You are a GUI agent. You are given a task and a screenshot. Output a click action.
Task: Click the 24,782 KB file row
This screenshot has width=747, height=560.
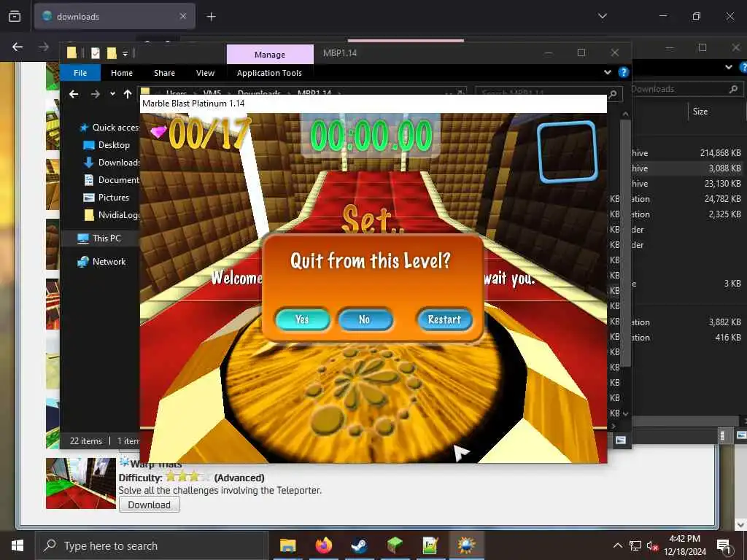[686, 198]
